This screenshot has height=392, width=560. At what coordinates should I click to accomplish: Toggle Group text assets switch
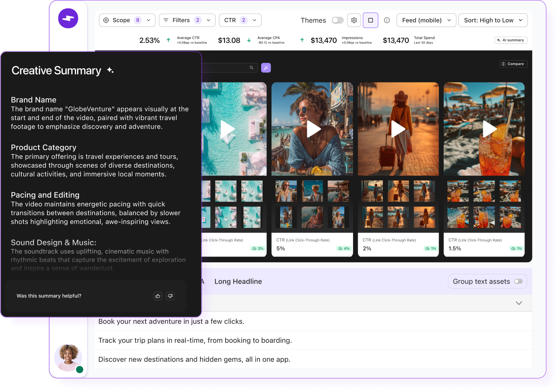click(518, 281)
